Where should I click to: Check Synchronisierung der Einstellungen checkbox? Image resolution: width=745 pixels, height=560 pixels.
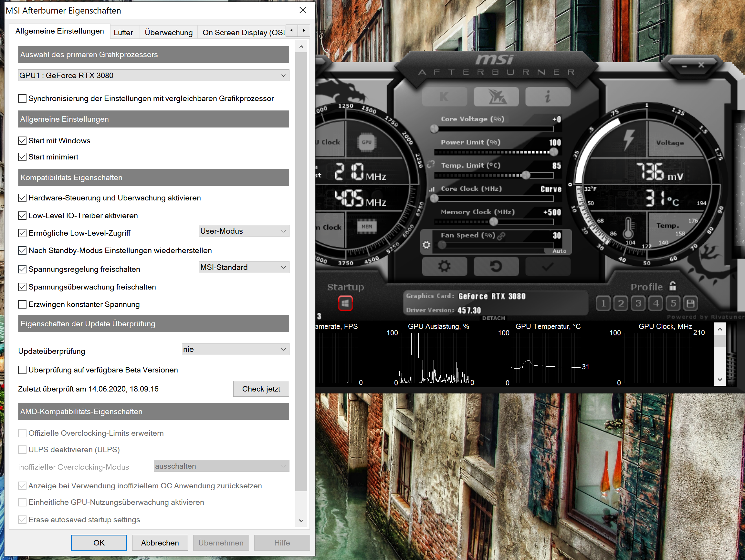pos(22,99)
